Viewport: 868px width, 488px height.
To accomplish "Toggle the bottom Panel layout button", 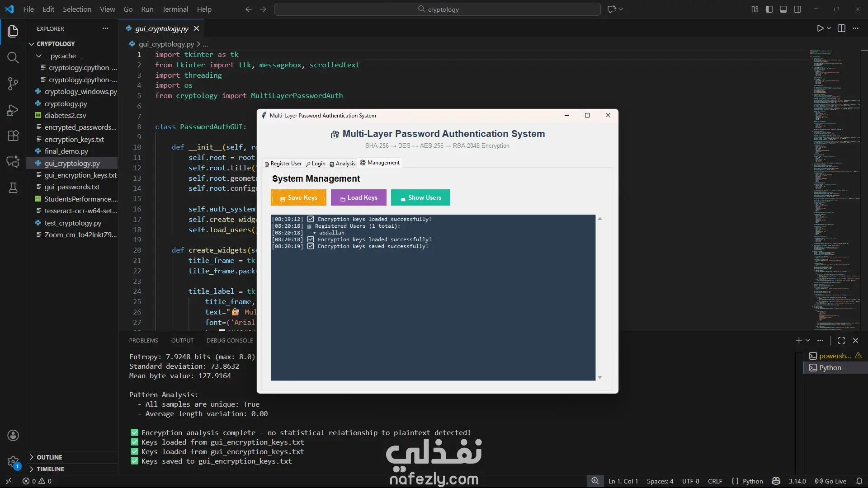I will pyautogui.click(x=783, y=9).
